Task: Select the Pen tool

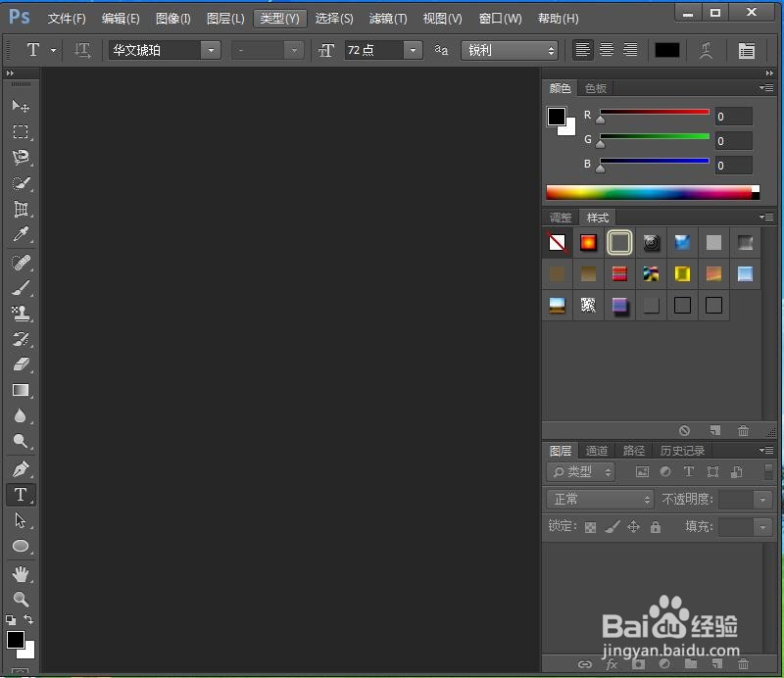Action: pyautogui.click(x=21, y=469)
